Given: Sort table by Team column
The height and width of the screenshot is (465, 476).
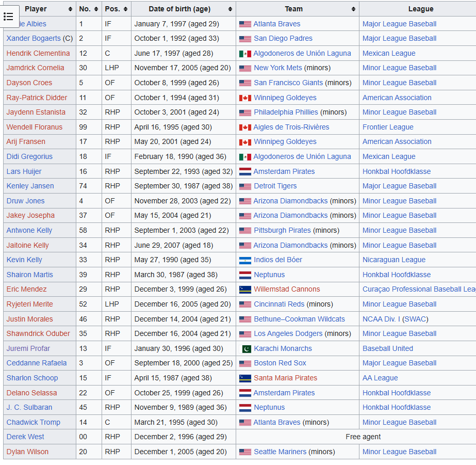Looking at the screenshot, I should coord(353,9).
